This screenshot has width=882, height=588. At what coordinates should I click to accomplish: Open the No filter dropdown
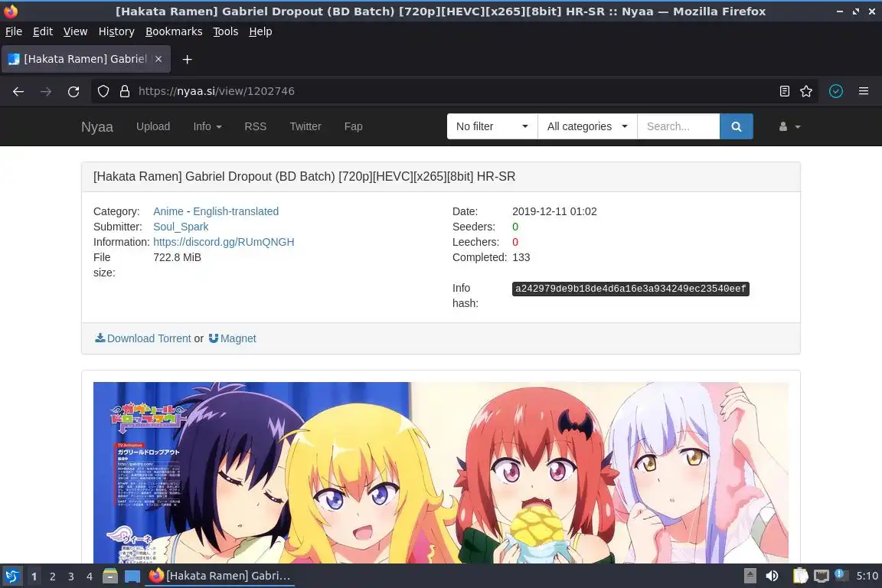(x=492, y=126)
